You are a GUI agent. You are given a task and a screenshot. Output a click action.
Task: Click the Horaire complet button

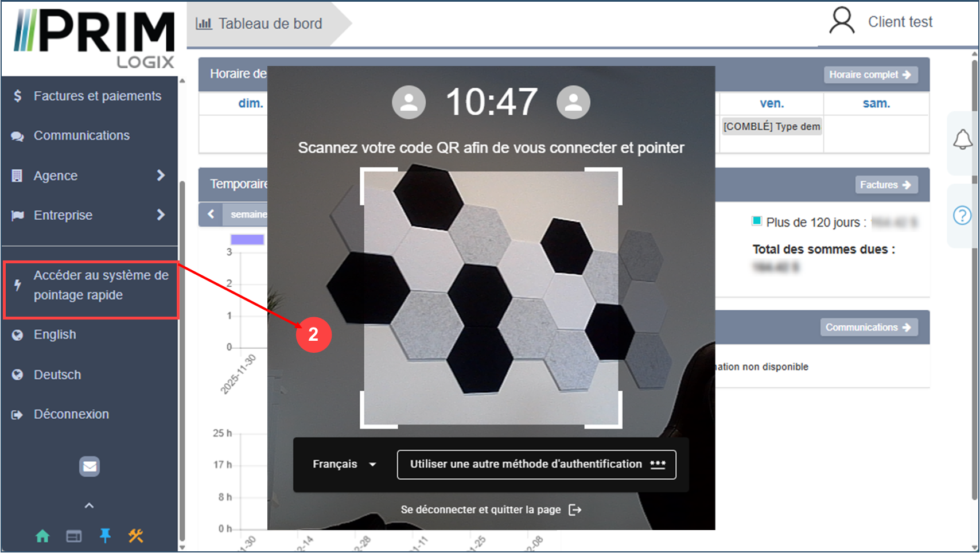[870, 75]
